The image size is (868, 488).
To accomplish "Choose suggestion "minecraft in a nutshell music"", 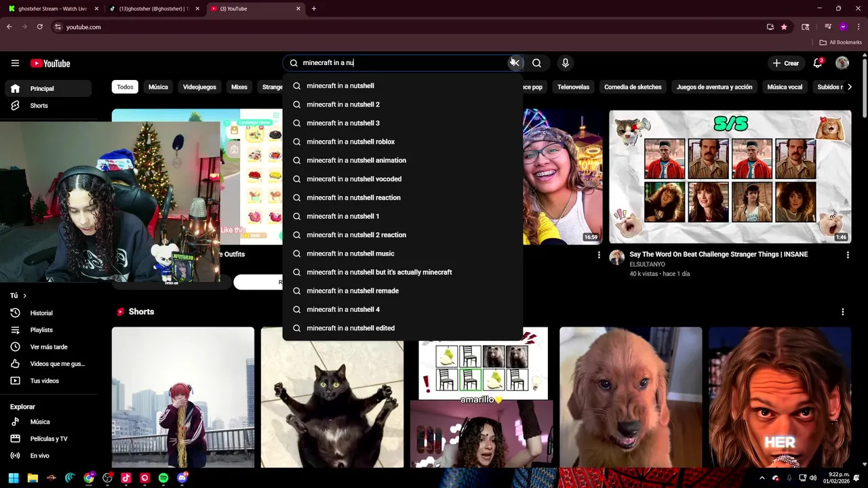I will 403,253.
